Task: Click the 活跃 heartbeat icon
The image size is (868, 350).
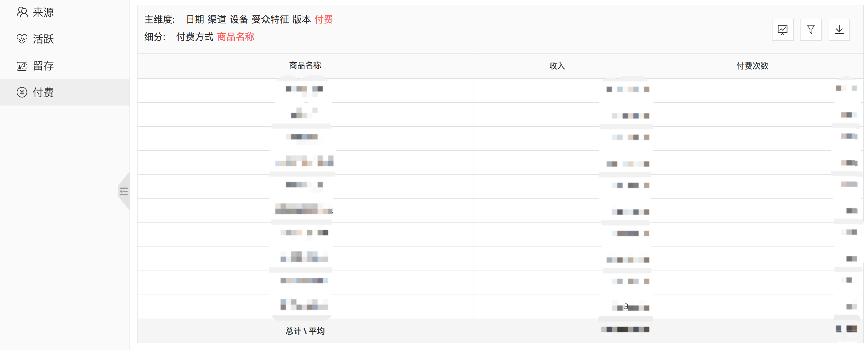Action: pos(22,39)
